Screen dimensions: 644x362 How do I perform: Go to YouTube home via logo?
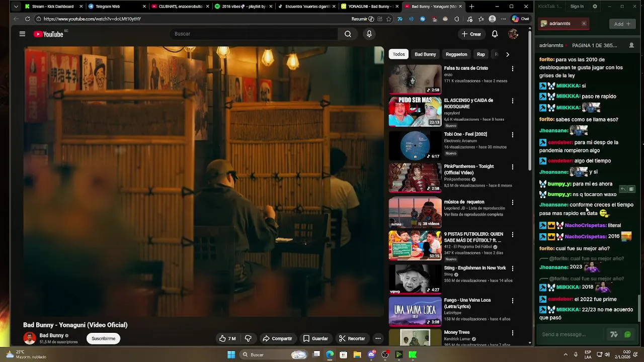(49, 34)
